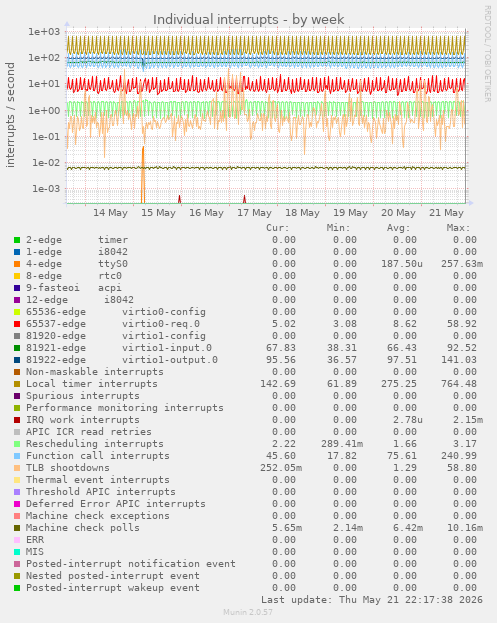This screenshot has width=497, height=623.
Task: Click the virtio1-output.0 dark blue swatch
Action: 17,360
